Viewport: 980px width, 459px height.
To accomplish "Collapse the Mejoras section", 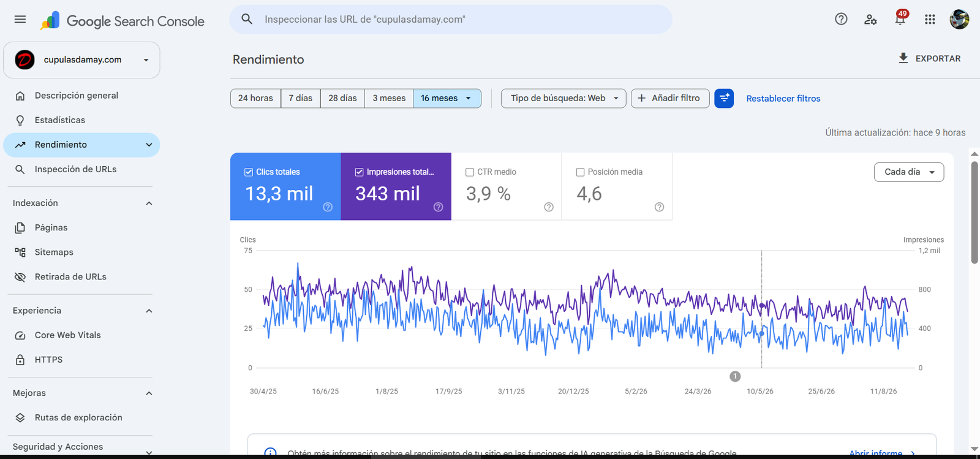I will tap(149, 393).
